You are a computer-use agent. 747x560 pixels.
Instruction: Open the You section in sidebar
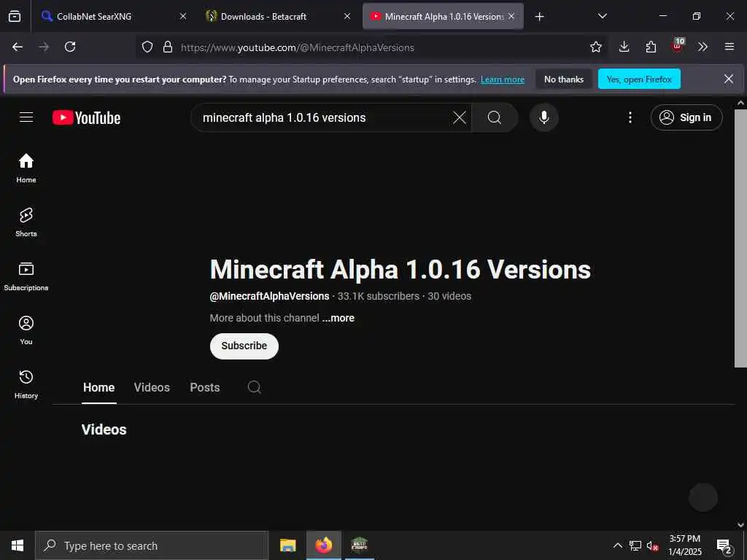(x=26, y=330)
